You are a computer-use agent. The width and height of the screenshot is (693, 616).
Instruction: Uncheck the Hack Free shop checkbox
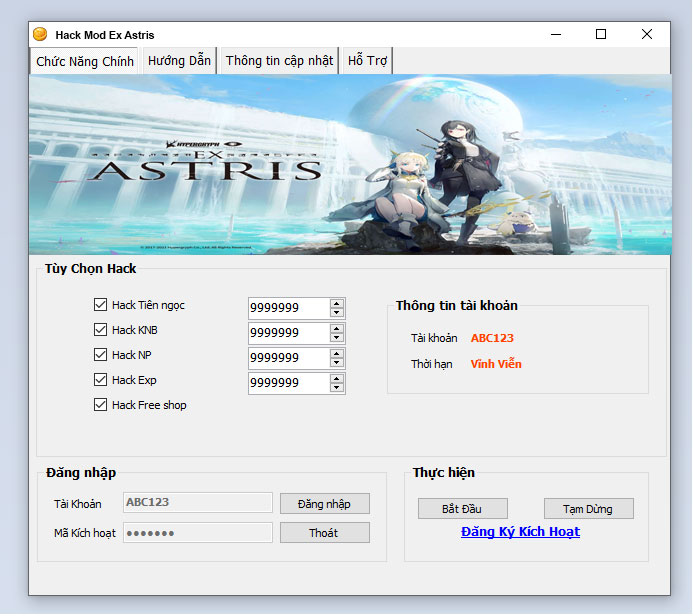100,405
